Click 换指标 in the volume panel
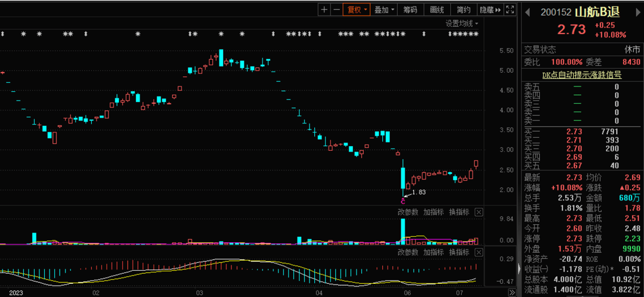Screen dimensions: 644x297 [x=459, y=212]
